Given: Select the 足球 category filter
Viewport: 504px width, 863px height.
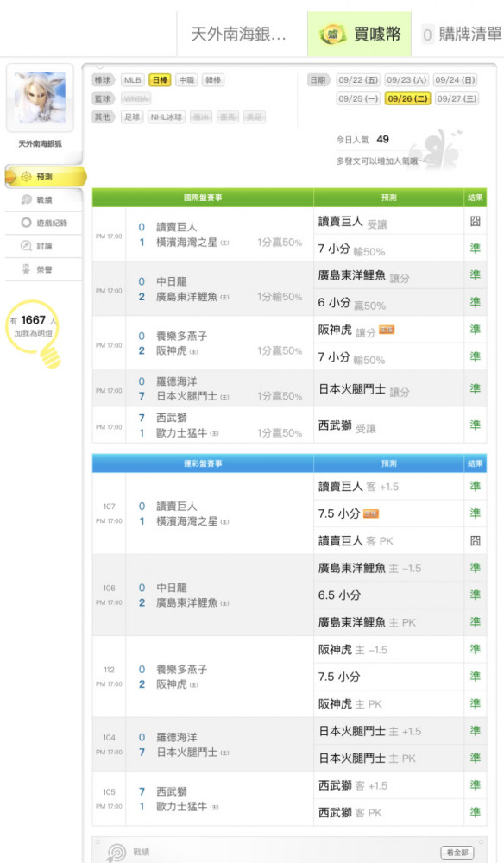Looking at the screenshot, I should (x=132, y=117).
